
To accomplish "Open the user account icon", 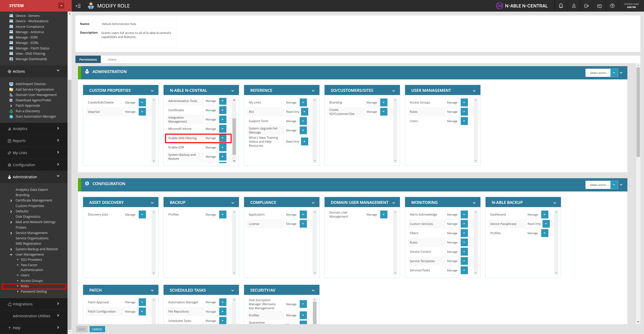I will (574, 6).
